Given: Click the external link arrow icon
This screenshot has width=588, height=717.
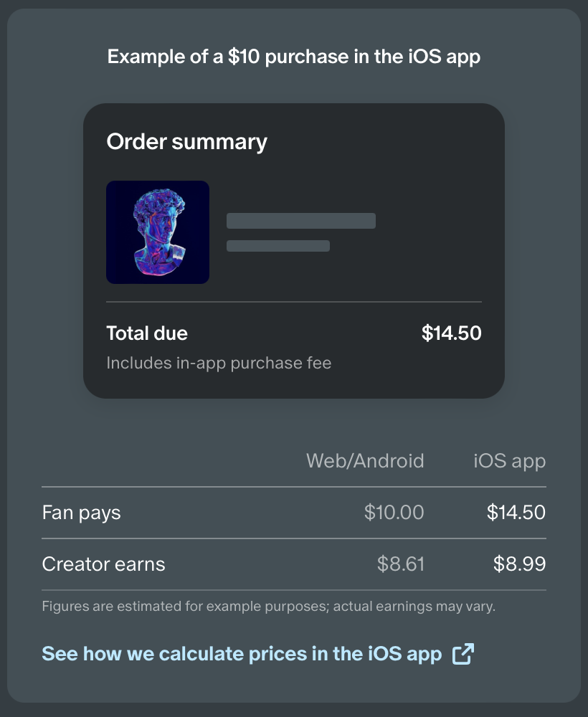Looking at the screenshot, I should [x=463, y=654].
